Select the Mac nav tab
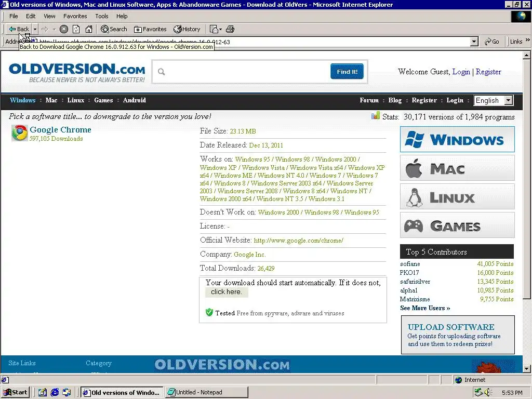Screen dimensions: 532x399 point(51,100)
